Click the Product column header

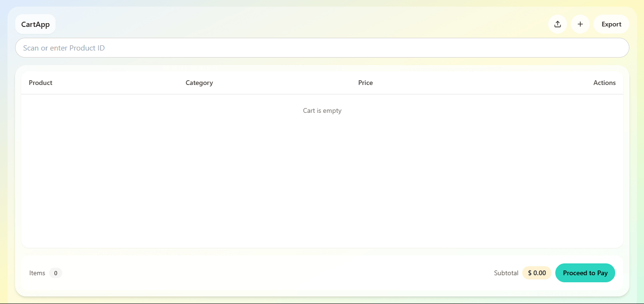coord(41,83)
